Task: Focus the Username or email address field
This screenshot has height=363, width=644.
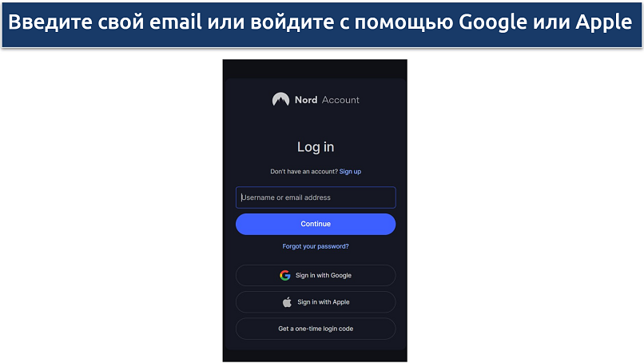Action: (x=316, y=197)
